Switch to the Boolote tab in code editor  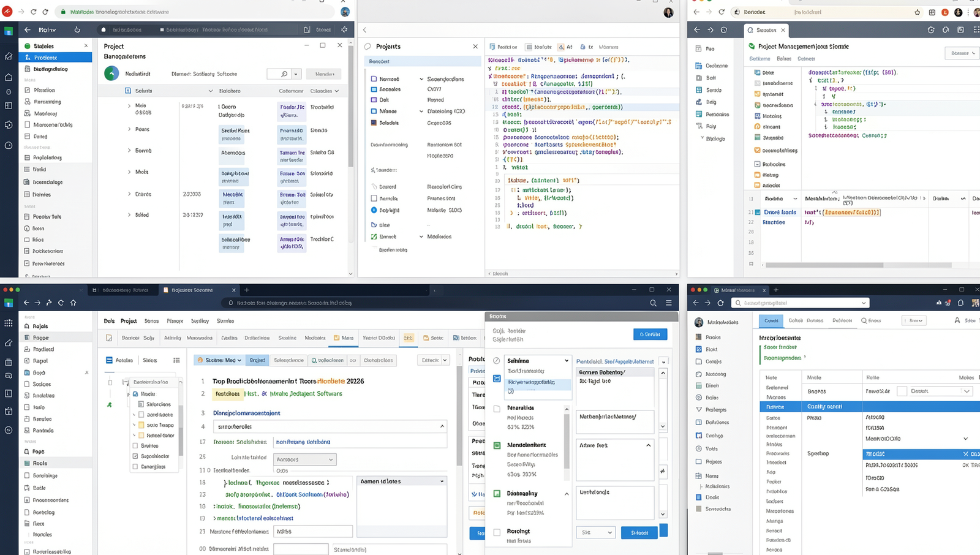(539, 47)
